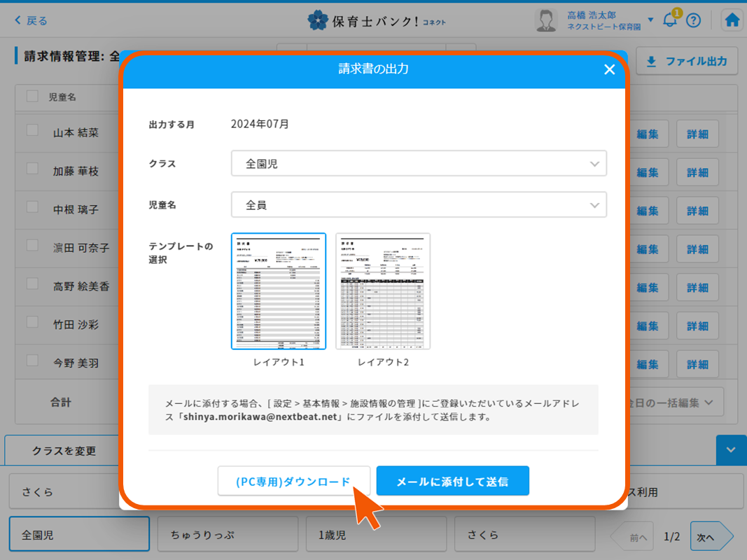This screenshot has height=560, width=747.
Task: Open the 児童名 dropdown showing 全員
Action: [417, 205]
